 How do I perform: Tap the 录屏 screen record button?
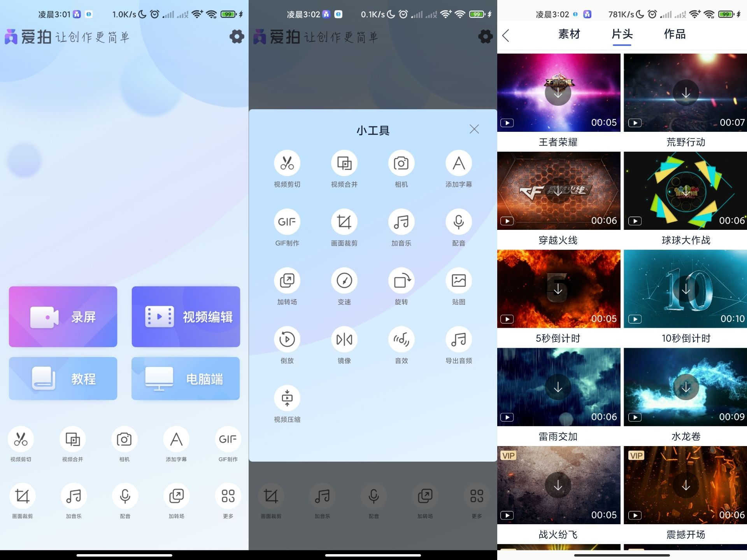(63, 317)
